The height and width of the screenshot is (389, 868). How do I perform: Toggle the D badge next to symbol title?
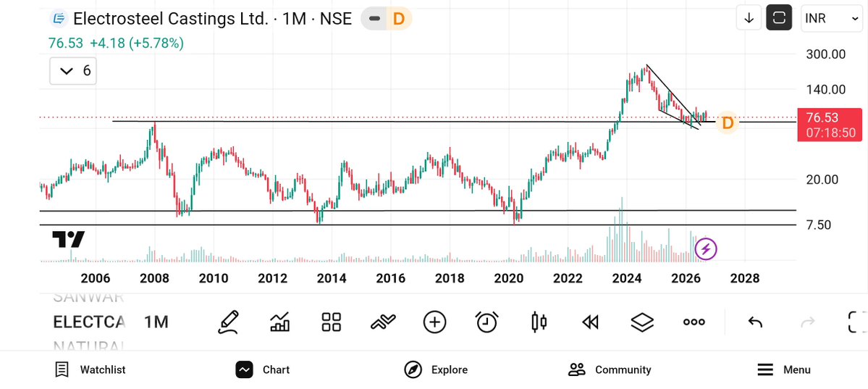point(399,19)
